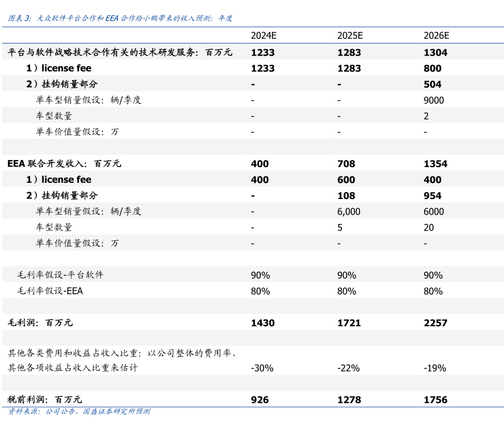The height and width of the screenshot is (434, 504).
Task: Click the 90% value under 2024E
Action: tap(260, 275)
